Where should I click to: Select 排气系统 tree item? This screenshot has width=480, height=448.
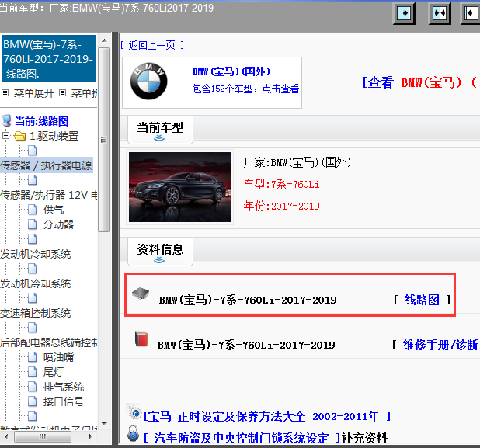tap(64, 387)
